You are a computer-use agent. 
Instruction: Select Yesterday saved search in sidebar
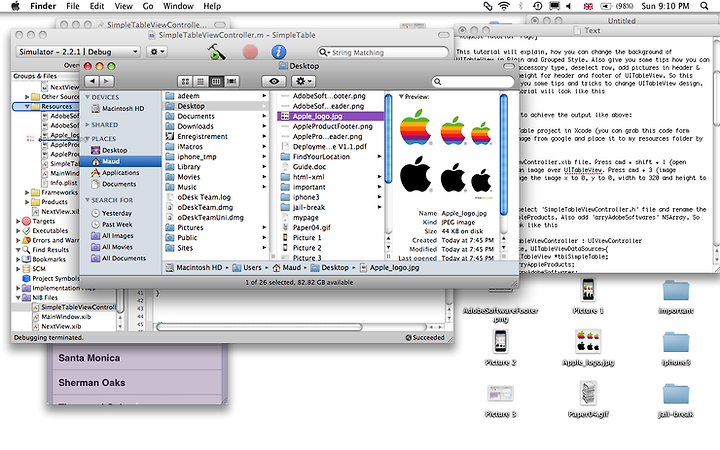point(112,213)
